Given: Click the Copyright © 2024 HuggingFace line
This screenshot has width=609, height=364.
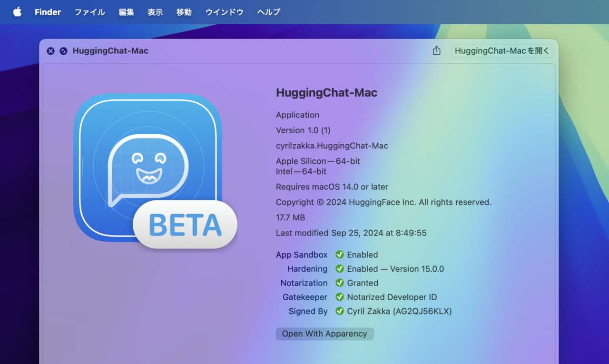Looking at the screenshot, I should pos(383,202).
